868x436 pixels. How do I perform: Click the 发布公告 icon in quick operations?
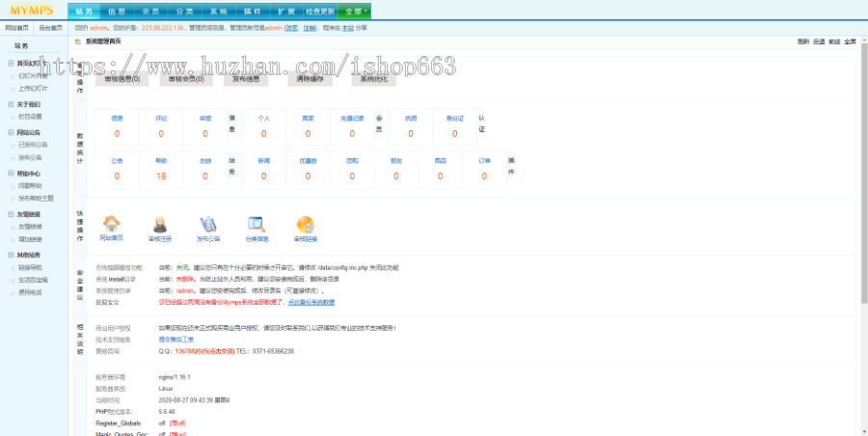[208, 225]
